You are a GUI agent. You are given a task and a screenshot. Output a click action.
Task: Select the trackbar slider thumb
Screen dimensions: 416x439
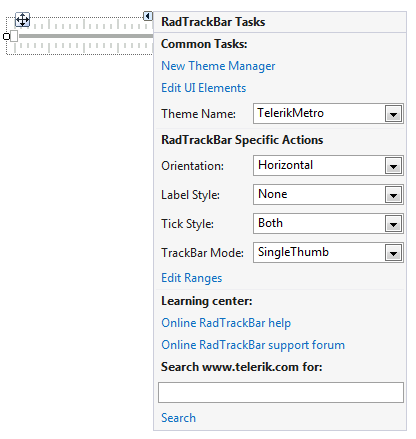14,36
